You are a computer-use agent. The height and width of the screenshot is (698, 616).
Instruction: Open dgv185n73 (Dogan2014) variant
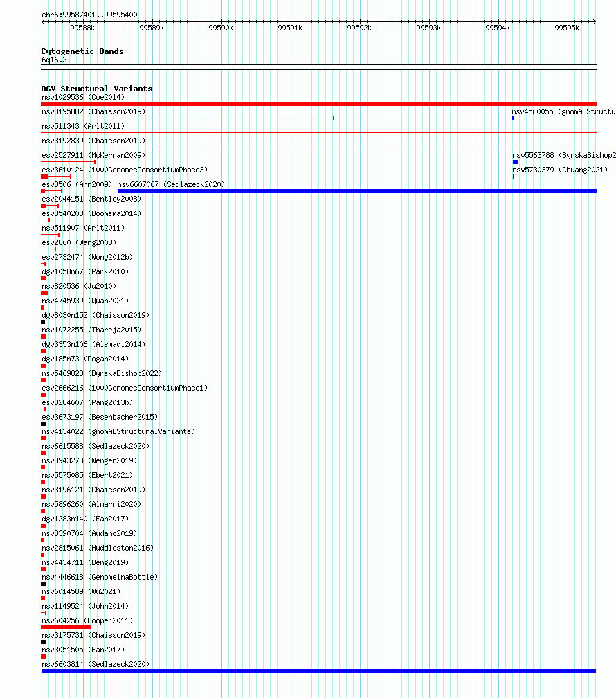pos(85,359)
